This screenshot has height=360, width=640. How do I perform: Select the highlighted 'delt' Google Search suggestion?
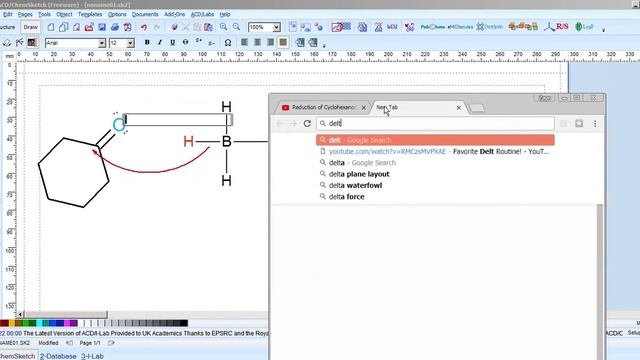435,140
